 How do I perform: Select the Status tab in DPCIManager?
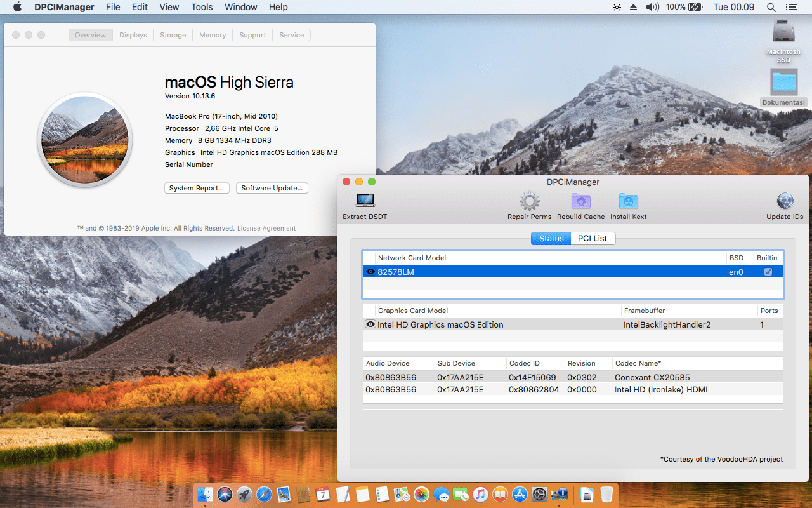551,239
